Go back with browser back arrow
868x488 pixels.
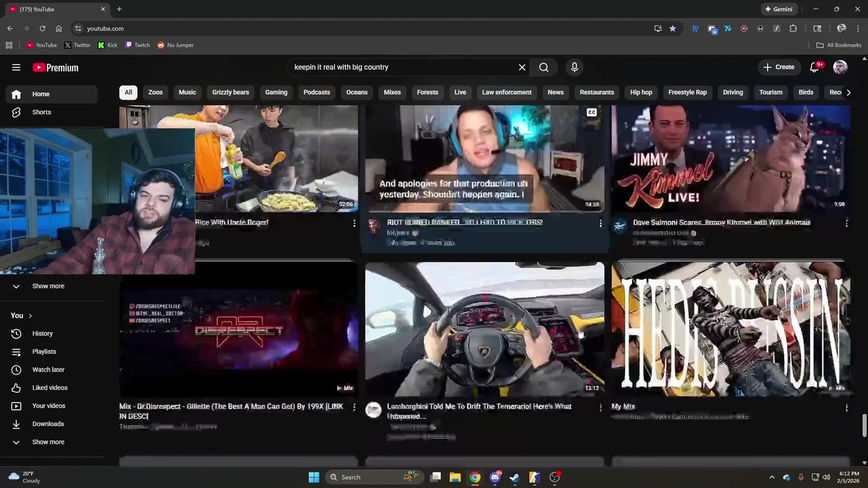coord(9,28)
